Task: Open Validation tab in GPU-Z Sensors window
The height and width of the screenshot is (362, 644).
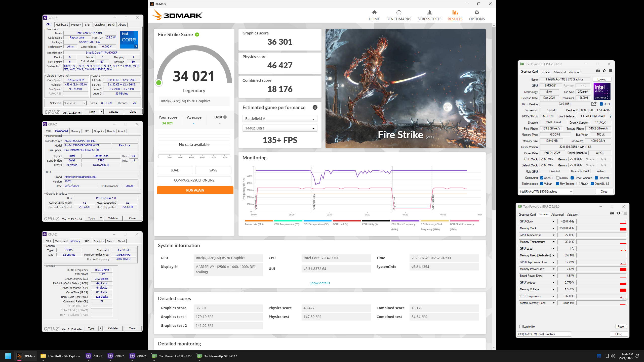Action: (x=572, y=215)
